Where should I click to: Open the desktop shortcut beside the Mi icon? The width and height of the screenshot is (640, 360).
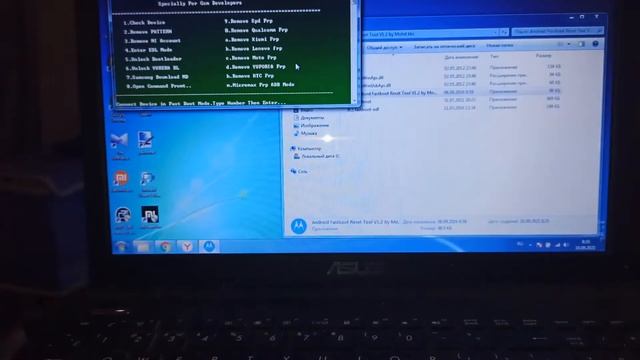pos(148,178)
